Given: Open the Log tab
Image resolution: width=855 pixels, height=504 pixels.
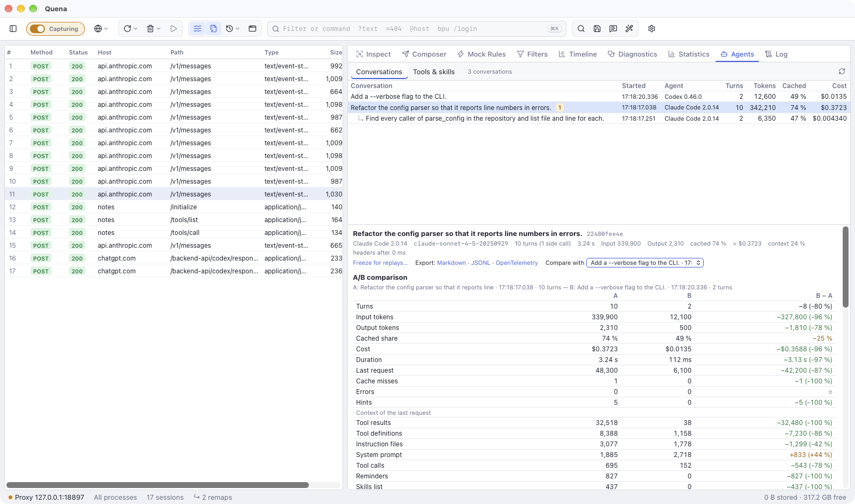Looking at the screenshot, I should (x=776, y=54).
